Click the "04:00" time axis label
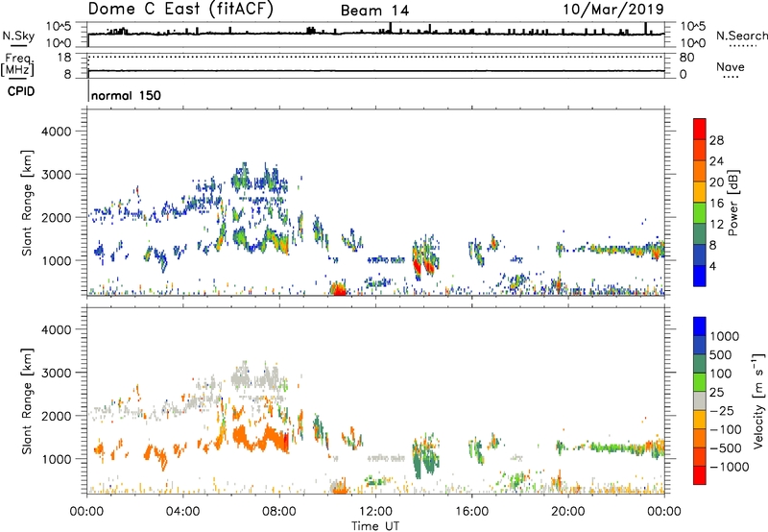 pos(182,511)
